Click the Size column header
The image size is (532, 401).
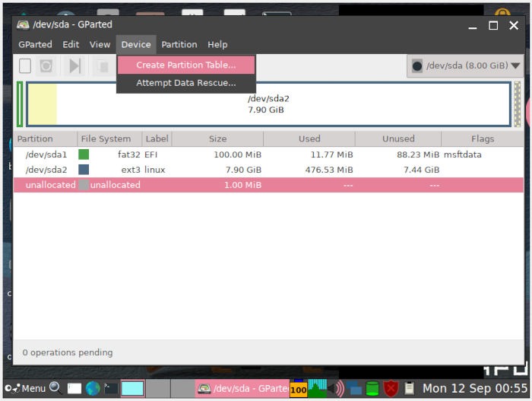[x=217, y=138]
